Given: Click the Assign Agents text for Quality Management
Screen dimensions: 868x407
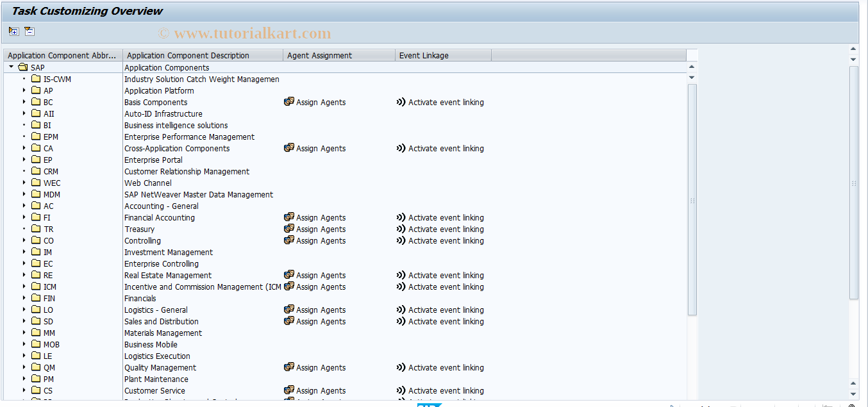Looking at the screenshot, I should tap(321, 367).
